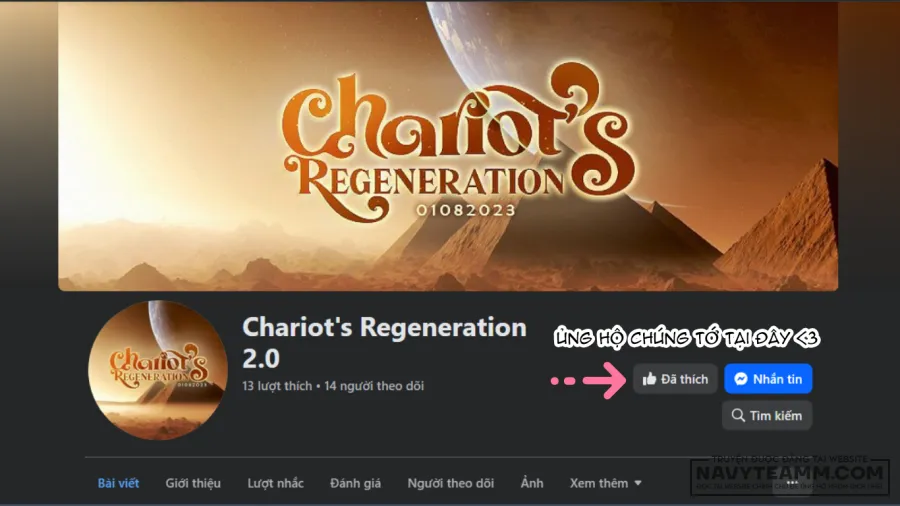Click the Ủng hộ chúng tớ tại đây caption
Viewport: 900px width, 506px height.
coord(687,338)
